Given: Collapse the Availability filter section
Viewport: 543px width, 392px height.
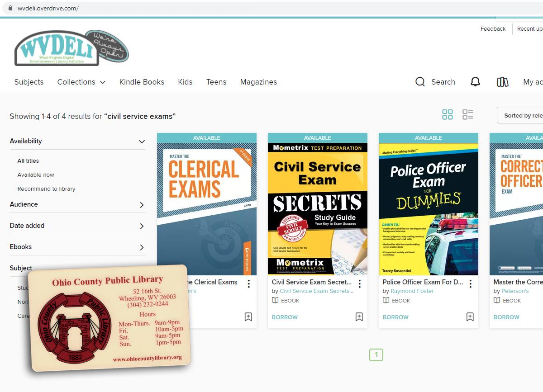Looking at the screenshot, I should (x=142, y=142).
